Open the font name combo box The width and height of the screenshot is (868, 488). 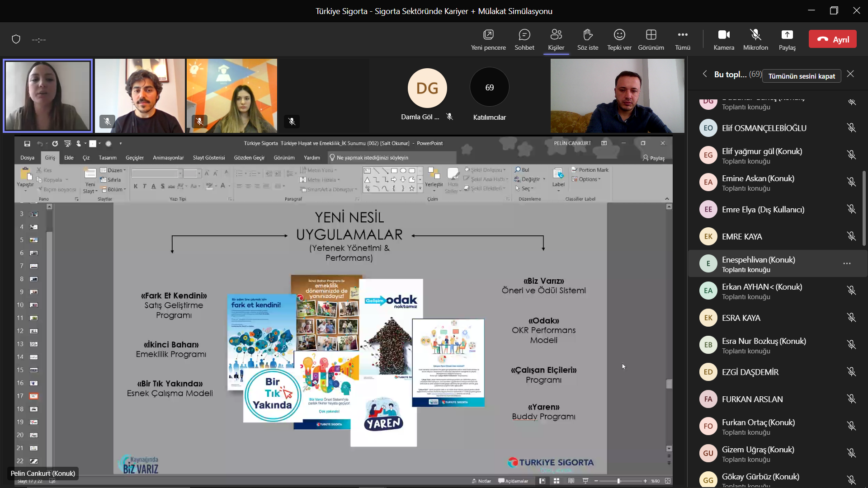tap(157, 174)
